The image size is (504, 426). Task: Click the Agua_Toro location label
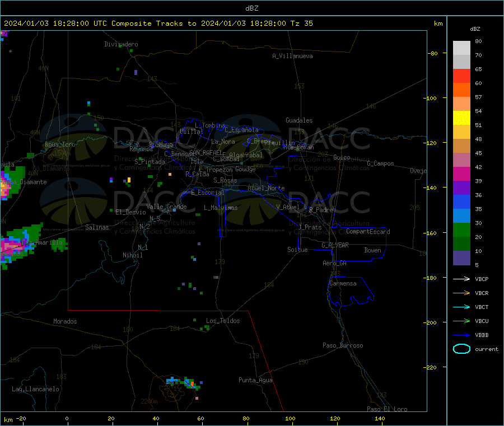tap(60, 144)
